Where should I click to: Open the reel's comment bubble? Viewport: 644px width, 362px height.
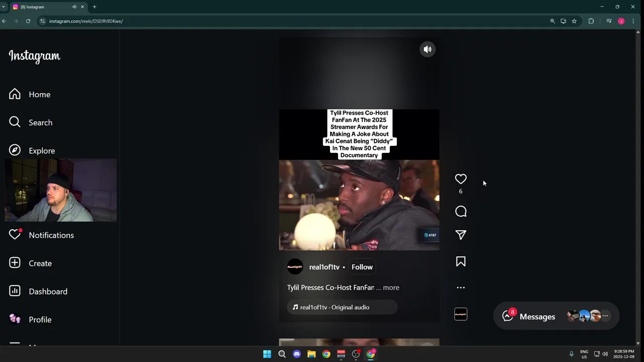(x=460, y=212)
